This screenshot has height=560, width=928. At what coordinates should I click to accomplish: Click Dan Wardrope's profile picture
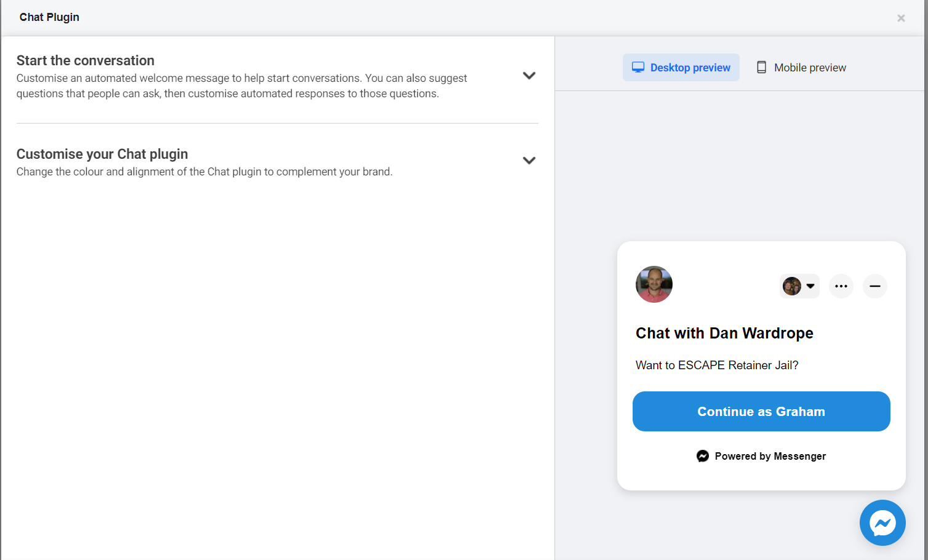click(x=654, y=284)
